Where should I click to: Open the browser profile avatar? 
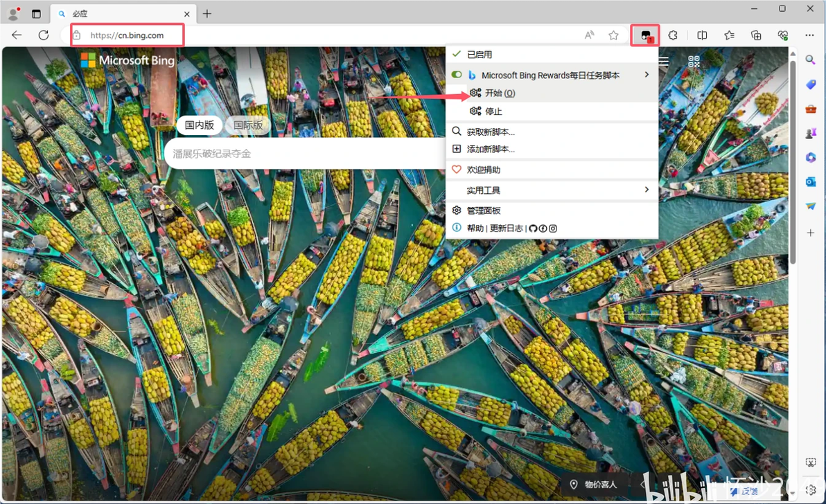coord(15,13)
